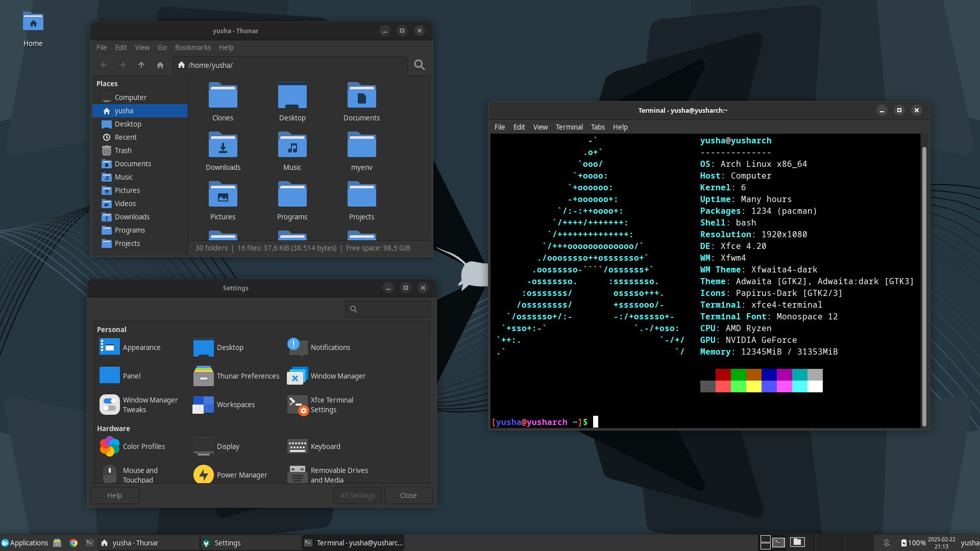The image size is (980, 551).
Task: Open the Pictures folder icon in file view
Action: pos(223,201)
